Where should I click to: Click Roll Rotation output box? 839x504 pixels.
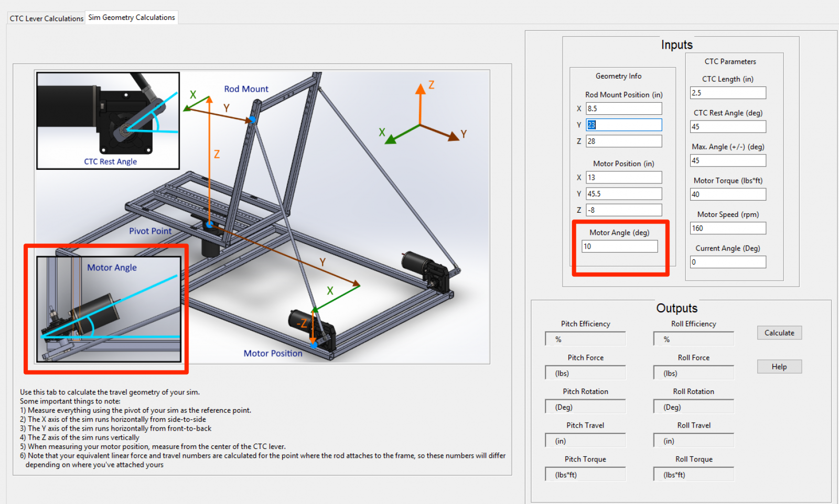pyautogui.click(x=694, y=407)
